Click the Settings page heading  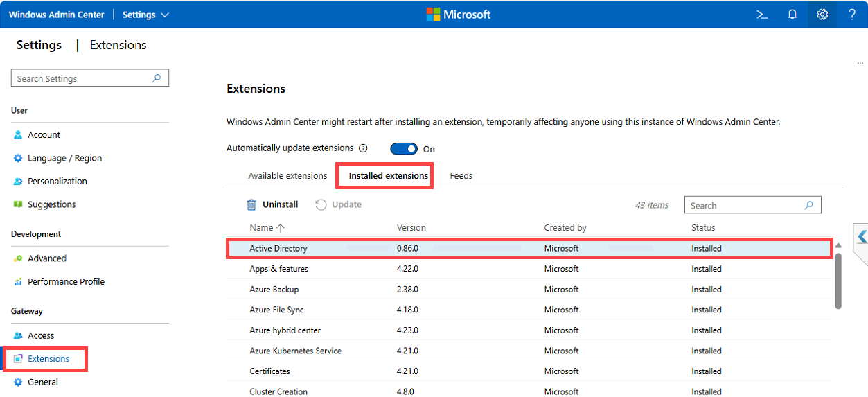click(x=39, y=45)
